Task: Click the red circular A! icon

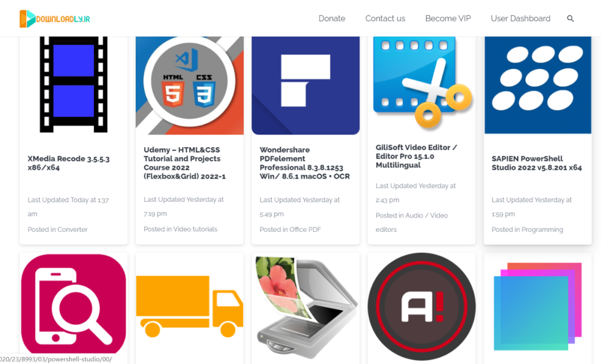Action: point(422,306)
